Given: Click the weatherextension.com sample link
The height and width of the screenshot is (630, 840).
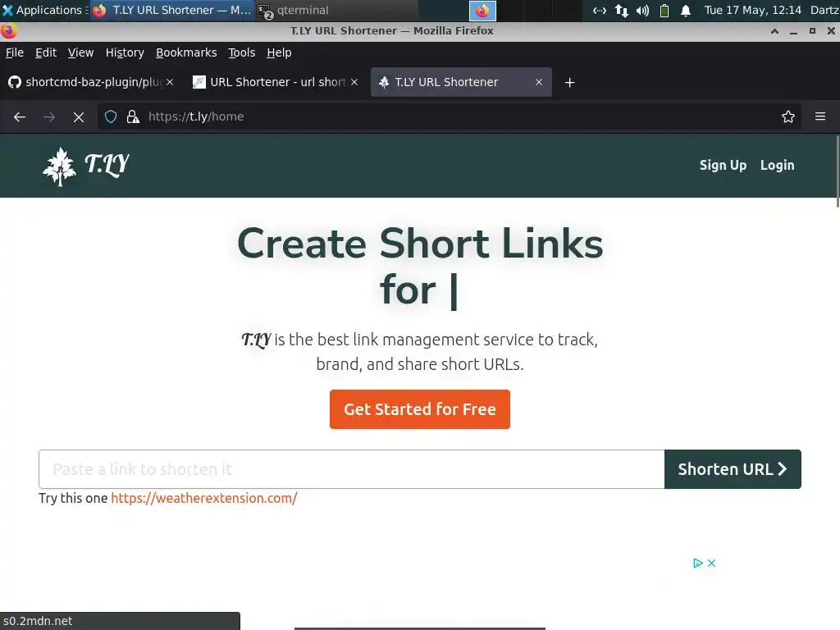Looking at the screenshot, I should pyautogui.click(x=203, y=498).
